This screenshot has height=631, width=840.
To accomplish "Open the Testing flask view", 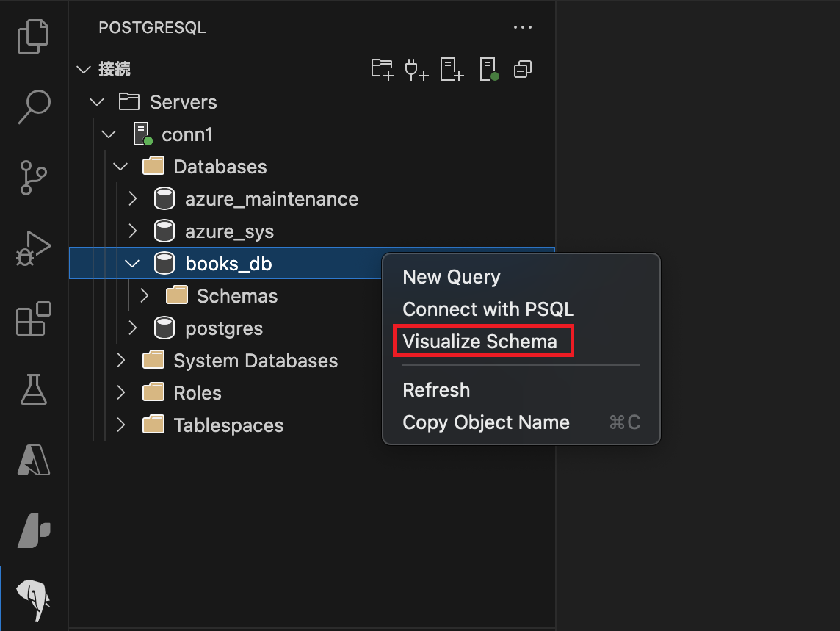I will (34, 389).
